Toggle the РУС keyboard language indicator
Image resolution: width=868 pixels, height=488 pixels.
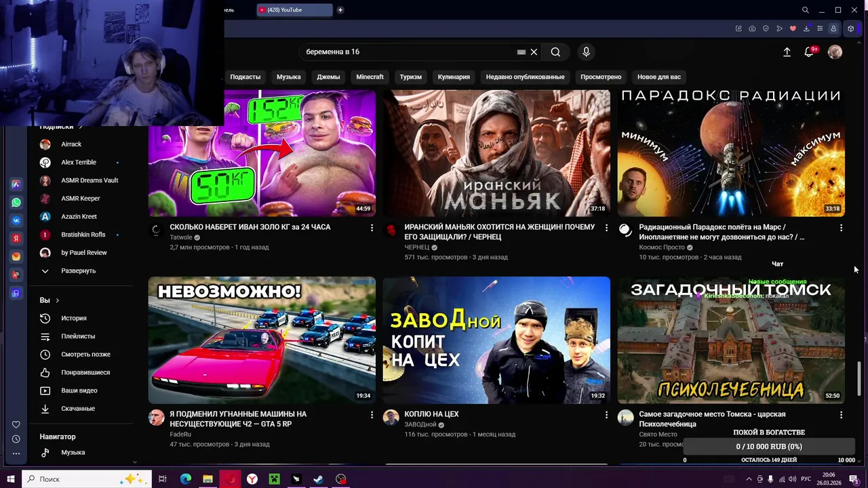click(806, 479)
